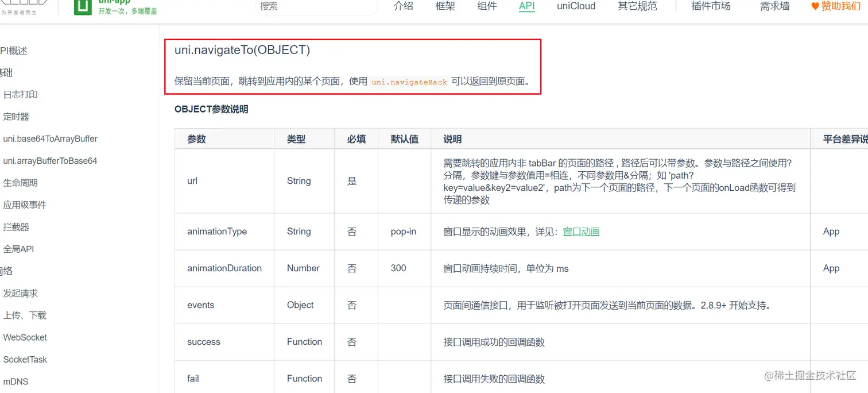The image size is (868, 393).
Task: Open 拦截器 in the sidebar
Action: pyautogui.click(x=16, y=227)
